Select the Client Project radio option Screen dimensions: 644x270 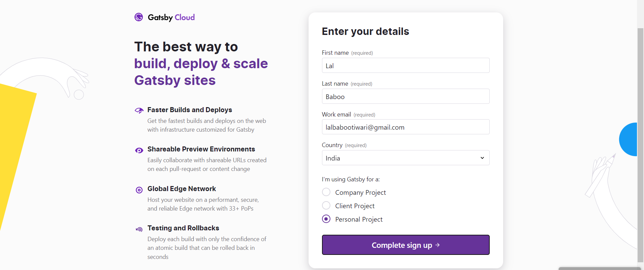click(326, 206)
